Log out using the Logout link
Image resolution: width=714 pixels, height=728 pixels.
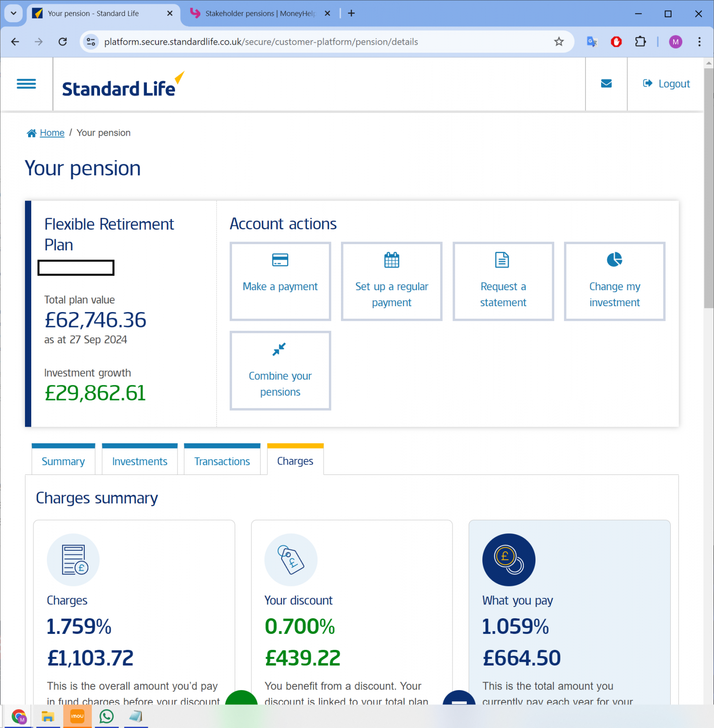[666, 83]
